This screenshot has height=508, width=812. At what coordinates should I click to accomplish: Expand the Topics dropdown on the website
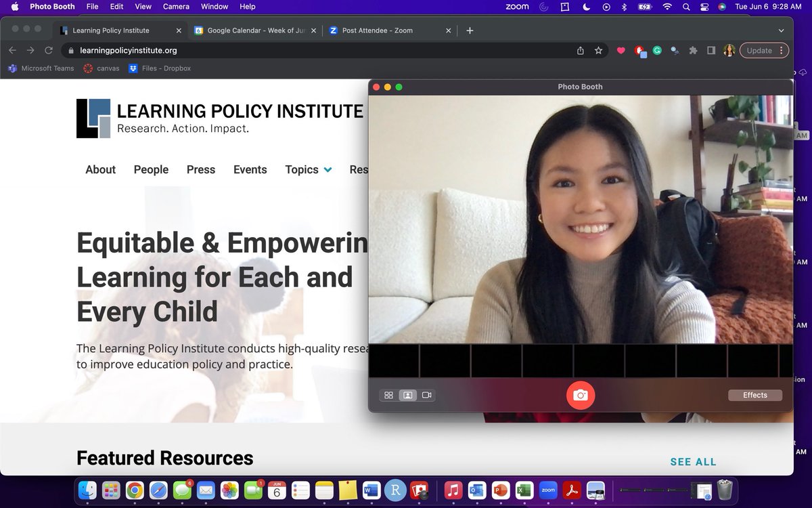pos(308,169)
